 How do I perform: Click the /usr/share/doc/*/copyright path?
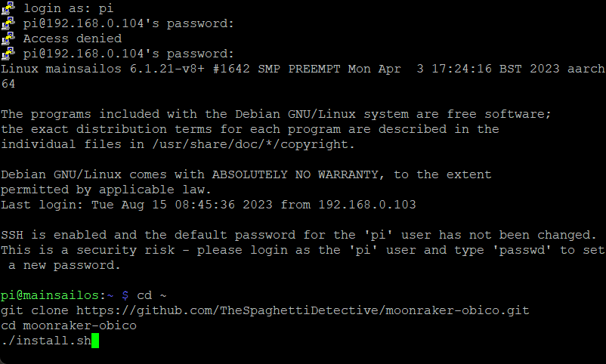[x=253, y=144]
